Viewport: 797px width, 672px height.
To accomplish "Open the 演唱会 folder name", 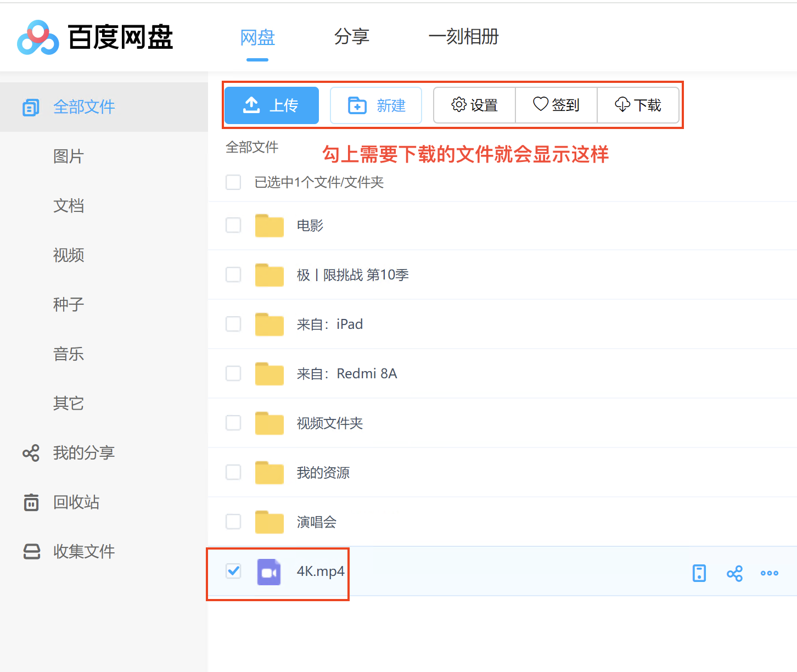I will (x=317, y=522).
